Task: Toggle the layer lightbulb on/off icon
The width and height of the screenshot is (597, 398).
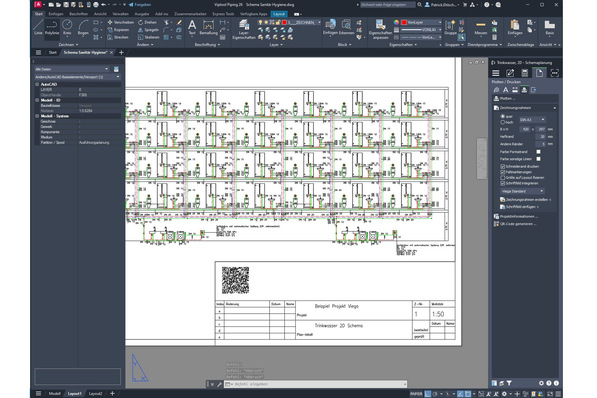Action: 260,22
